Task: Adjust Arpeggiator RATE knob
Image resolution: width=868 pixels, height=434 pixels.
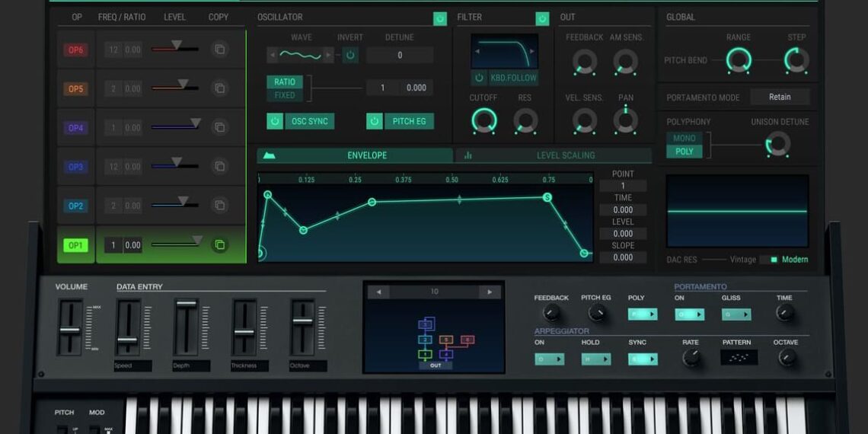Action: (x=691, y=358)
